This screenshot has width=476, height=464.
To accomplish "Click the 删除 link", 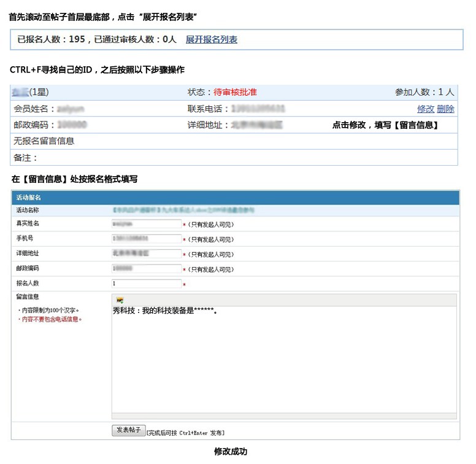I will click(x=445, y=109).
